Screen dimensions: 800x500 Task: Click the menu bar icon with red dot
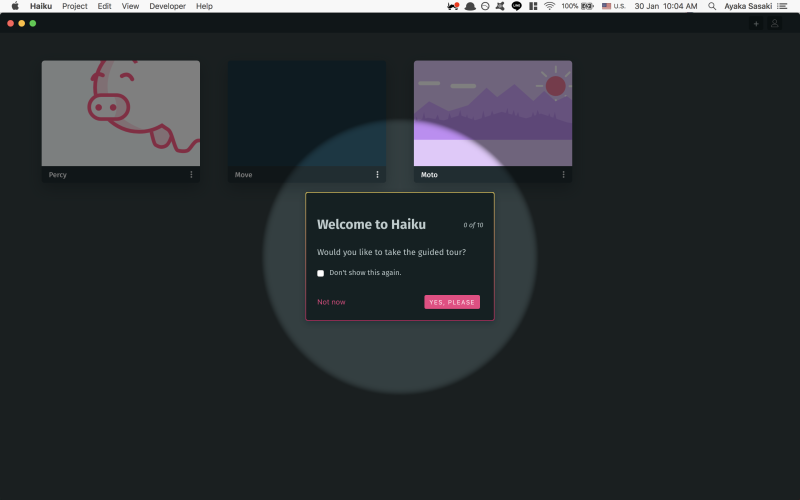(x=453, y=6)
